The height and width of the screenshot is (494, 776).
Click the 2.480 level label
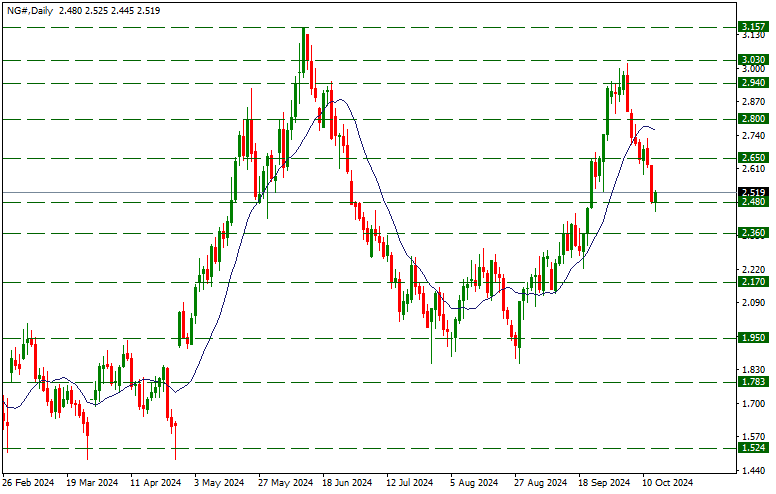coord(753,201)
